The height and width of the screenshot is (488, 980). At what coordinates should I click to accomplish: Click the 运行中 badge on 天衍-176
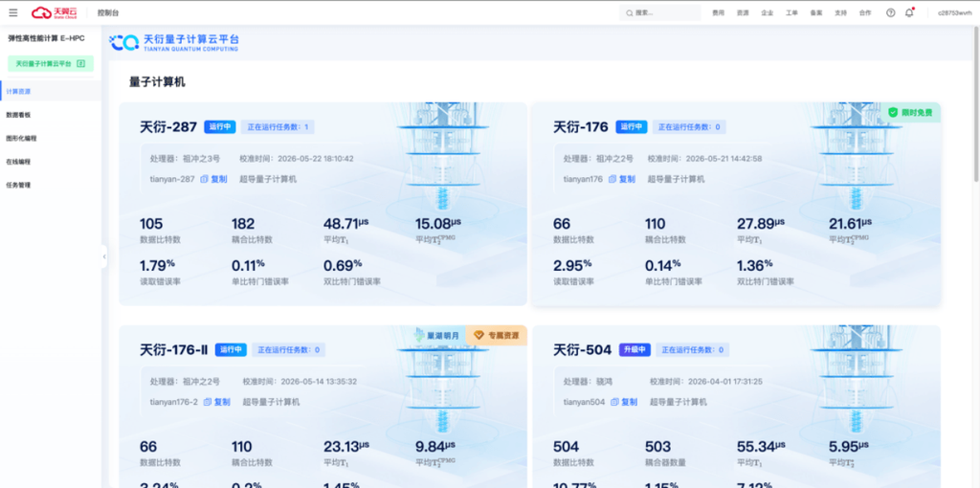(x=632, y=127)
